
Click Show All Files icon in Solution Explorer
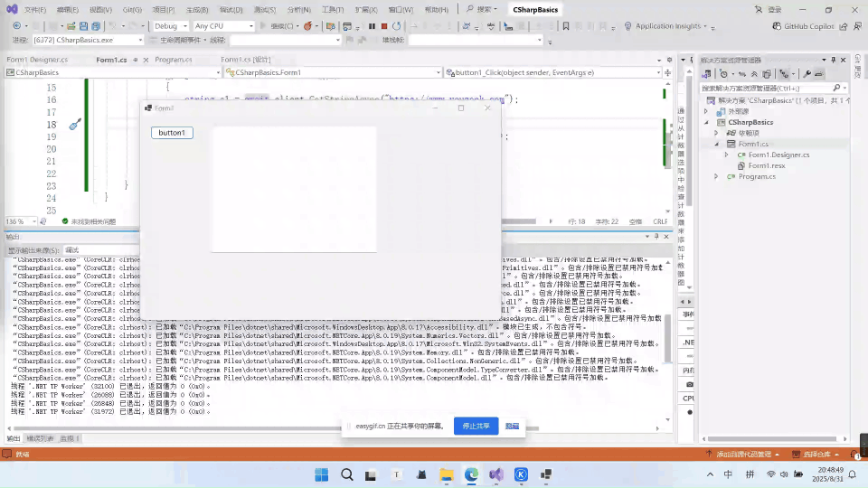[767, 73]
